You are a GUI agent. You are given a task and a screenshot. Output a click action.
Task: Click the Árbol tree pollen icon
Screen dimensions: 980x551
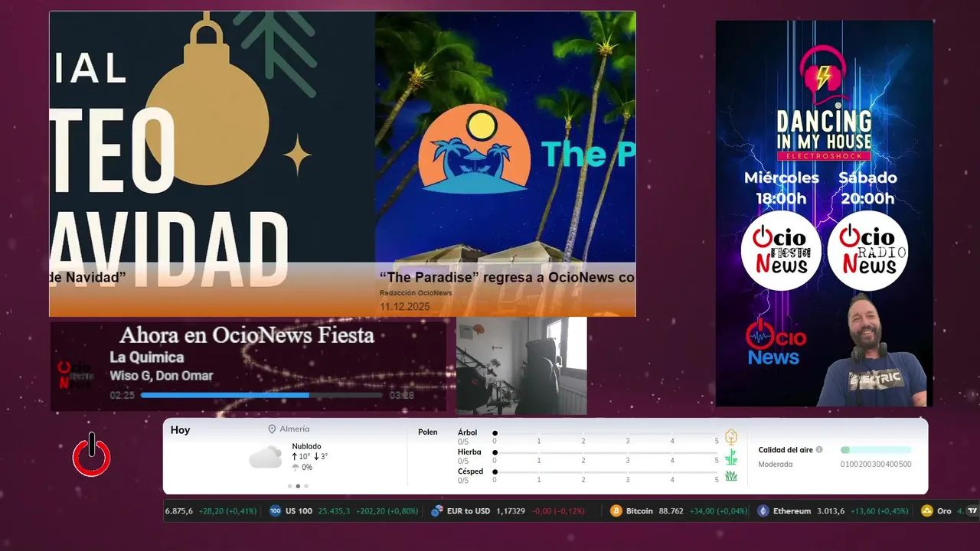pyautogui.click(x=731, y=437)
